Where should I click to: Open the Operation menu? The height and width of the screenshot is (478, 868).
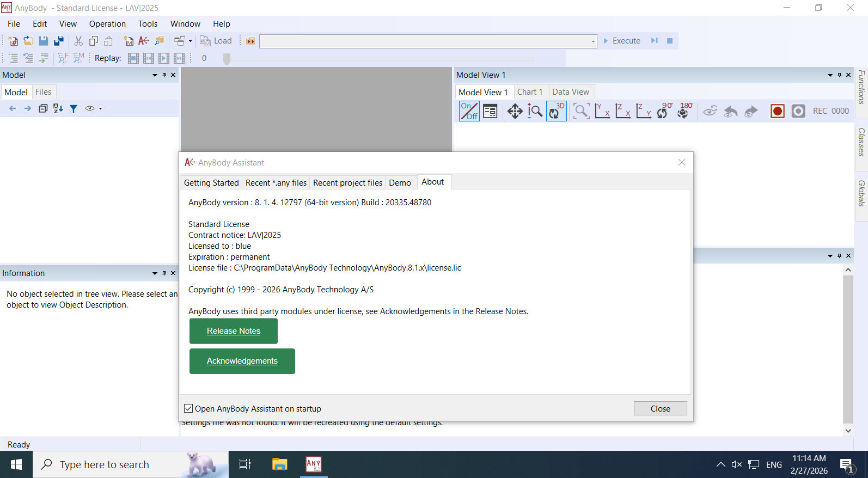pos(107,24)
